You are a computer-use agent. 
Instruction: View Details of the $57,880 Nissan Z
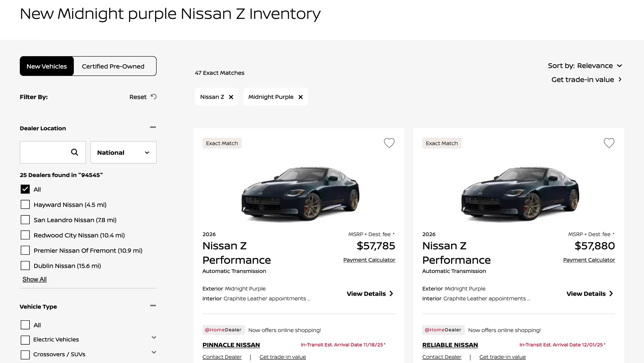(x=590, y=294)
